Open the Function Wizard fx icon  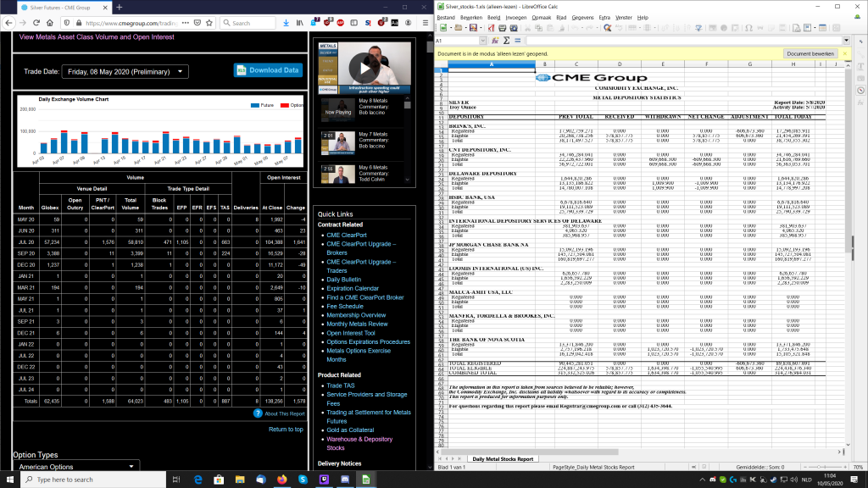[495, 41]
